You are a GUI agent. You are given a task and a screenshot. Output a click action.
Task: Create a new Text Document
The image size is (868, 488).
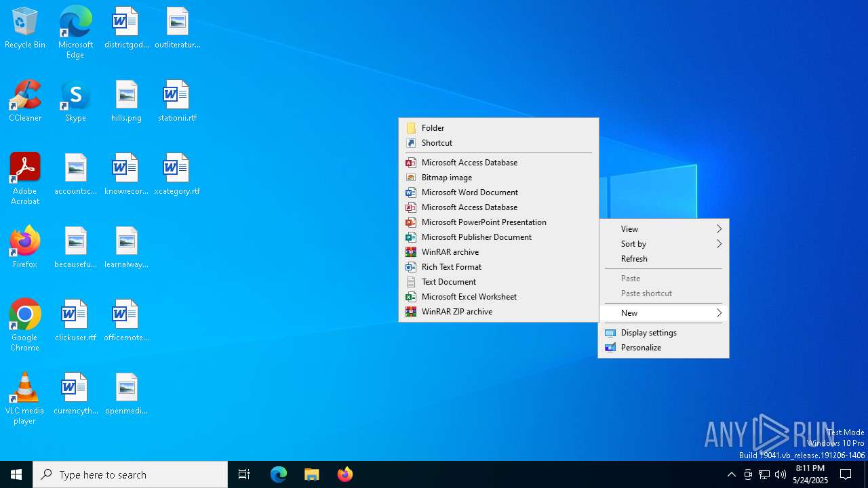[498, 282]
